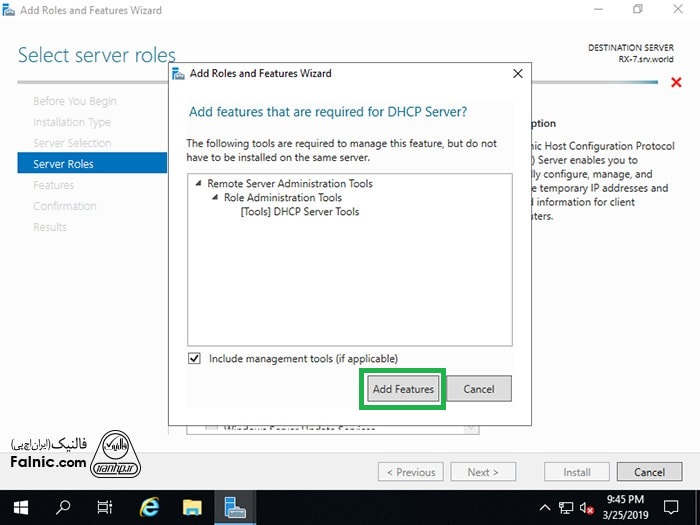Viewport: 700px width, 525px height.
Task: Collapse the Role Administration Tools node
Action: pos(215,198)
